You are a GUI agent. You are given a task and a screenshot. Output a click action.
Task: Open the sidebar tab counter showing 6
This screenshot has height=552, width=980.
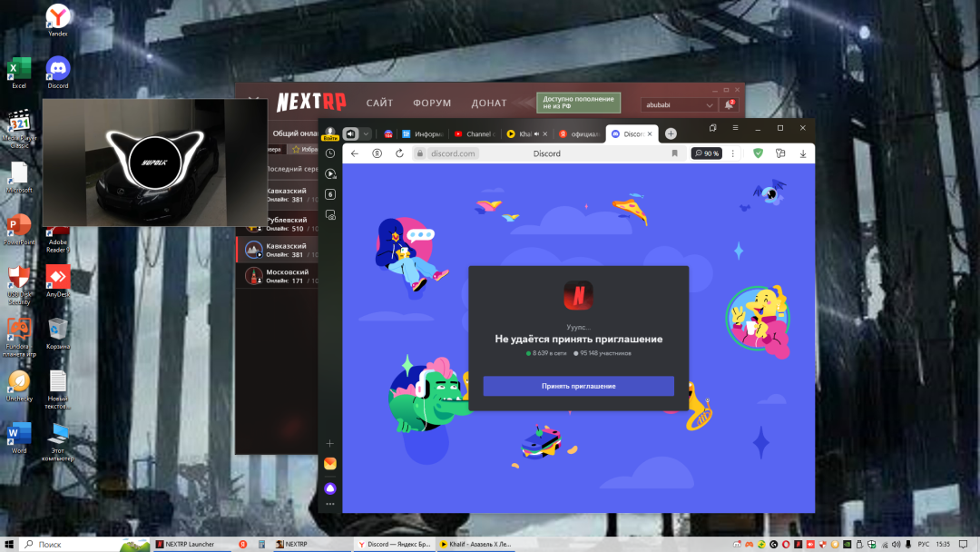[330, 194]
